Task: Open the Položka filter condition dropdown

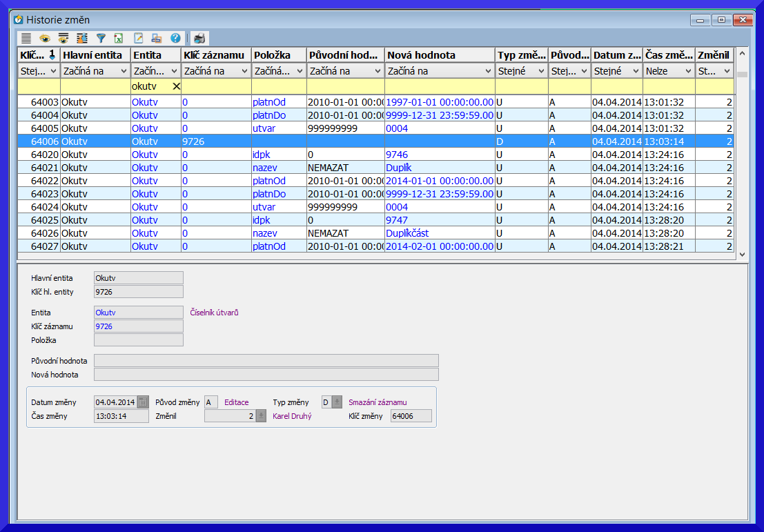Action: 298,71
